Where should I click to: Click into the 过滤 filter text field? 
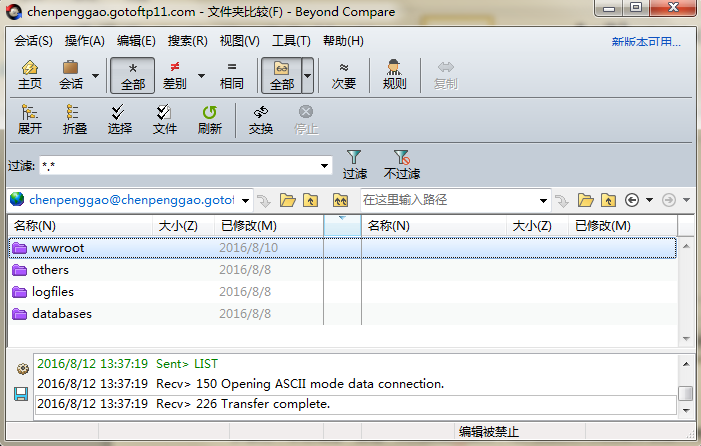pyautogui.click(x=179, y=166)
